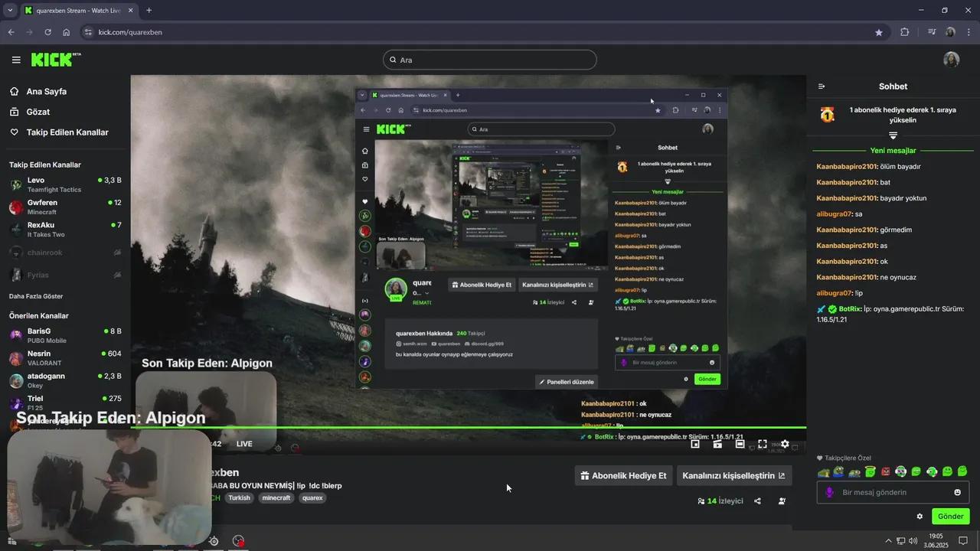Screen dimensions: 980x551
Task: Open browser extensions puzzle icon
Action: click(904, 32)
